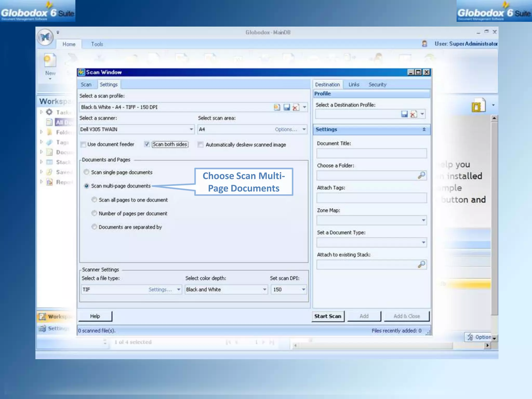Screen dimensions: 532x399
Task: Click the Scan Window title bar icon
Action: point(82,72)
